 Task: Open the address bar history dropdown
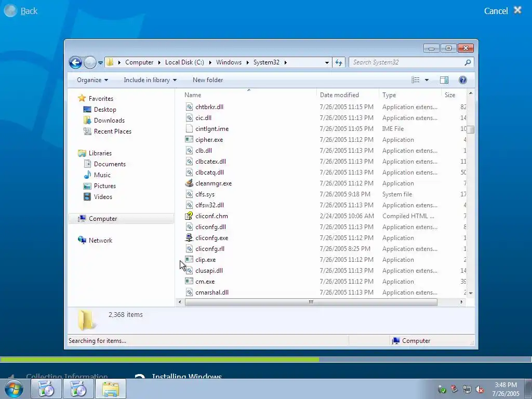coord(327,63)
